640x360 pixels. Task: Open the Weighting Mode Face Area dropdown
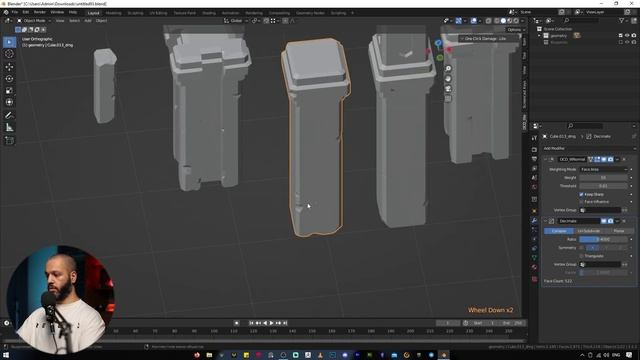coord(604,169)
